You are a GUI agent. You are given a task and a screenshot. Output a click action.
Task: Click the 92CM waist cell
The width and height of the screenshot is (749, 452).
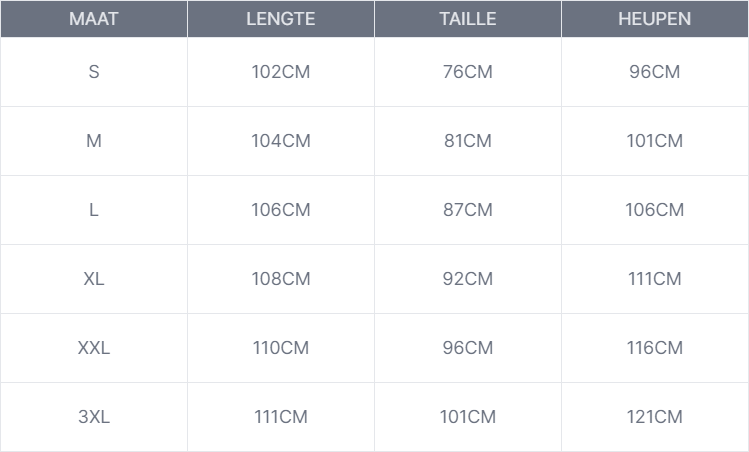point(467,279)
